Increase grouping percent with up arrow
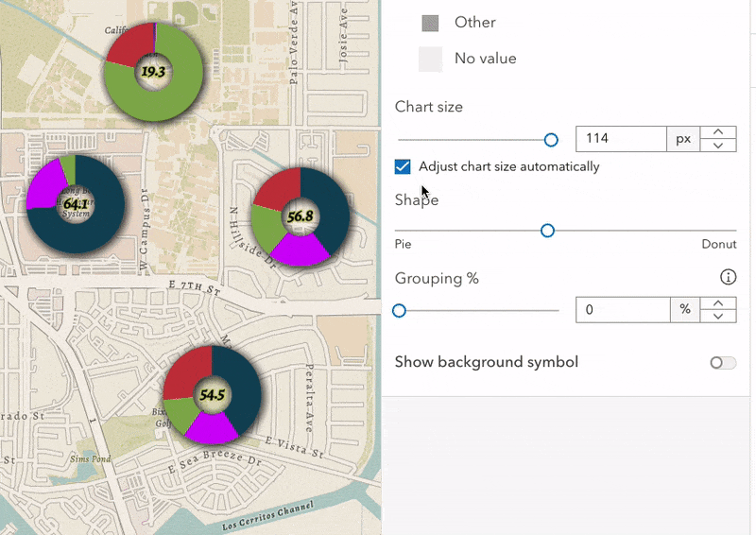 click(718, 303)
